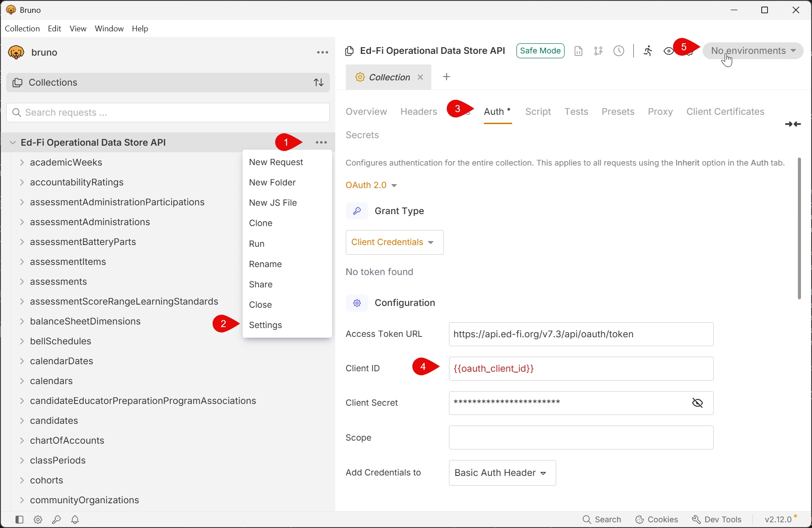The image size is (812, 528).
Task: Switch to the Tests tab
Action: point(576,112)
